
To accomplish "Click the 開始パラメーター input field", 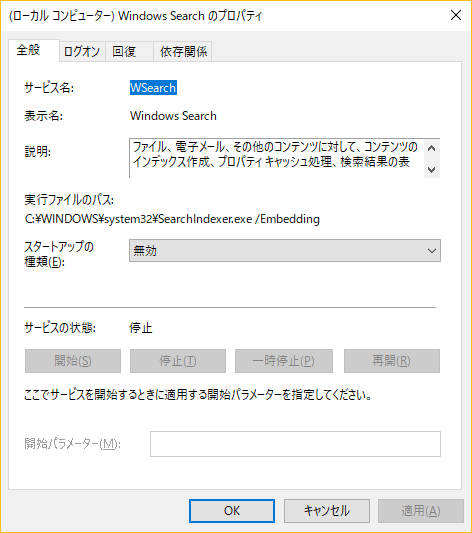I will click(295, 444).
